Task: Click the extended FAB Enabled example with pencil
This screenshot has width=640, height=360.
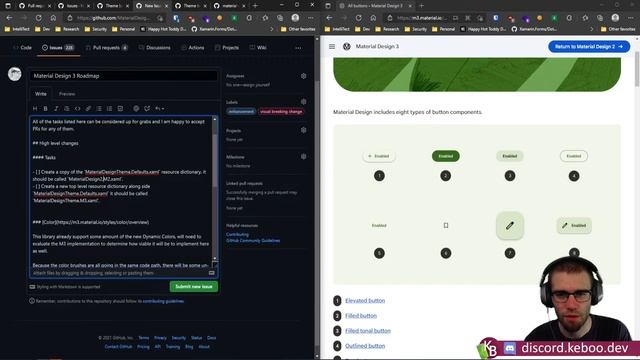Action: click(574, 225)
